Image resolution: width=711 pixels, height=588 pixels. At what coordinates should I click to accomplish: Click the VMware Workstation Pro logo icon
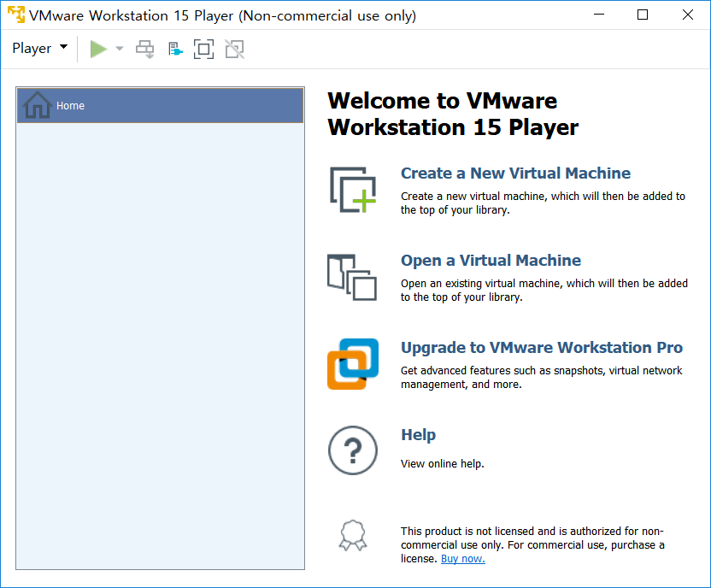tap(353, 364)
